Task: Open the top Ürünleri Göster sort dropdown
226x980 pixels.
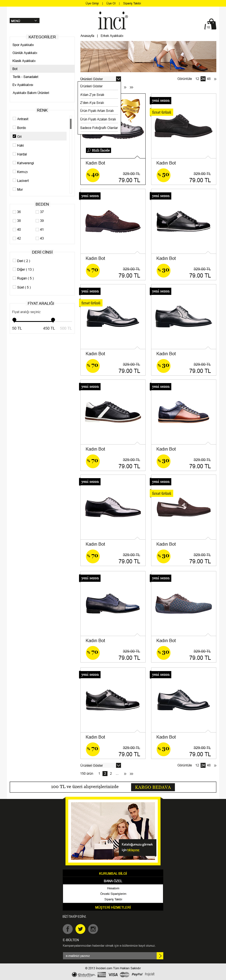Action: point(118,79)
